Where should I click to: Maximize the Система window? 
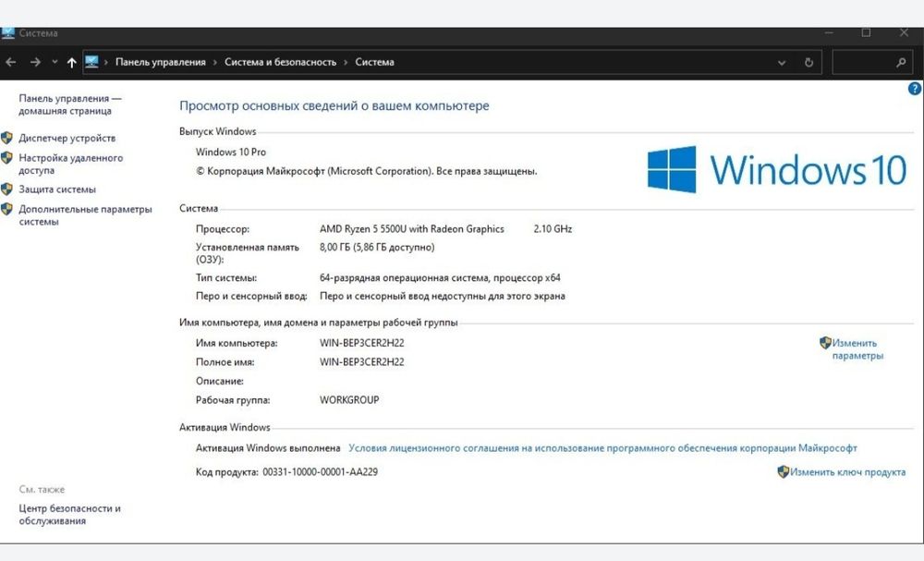pos(867,33)
